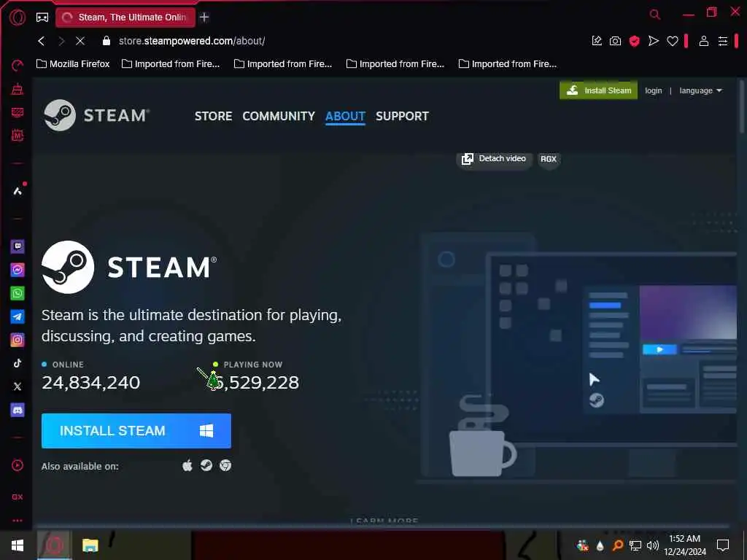Open the GX Cleaner broom icon
Viewport: 747px width, 560px height.
click(x=18, y=89)
